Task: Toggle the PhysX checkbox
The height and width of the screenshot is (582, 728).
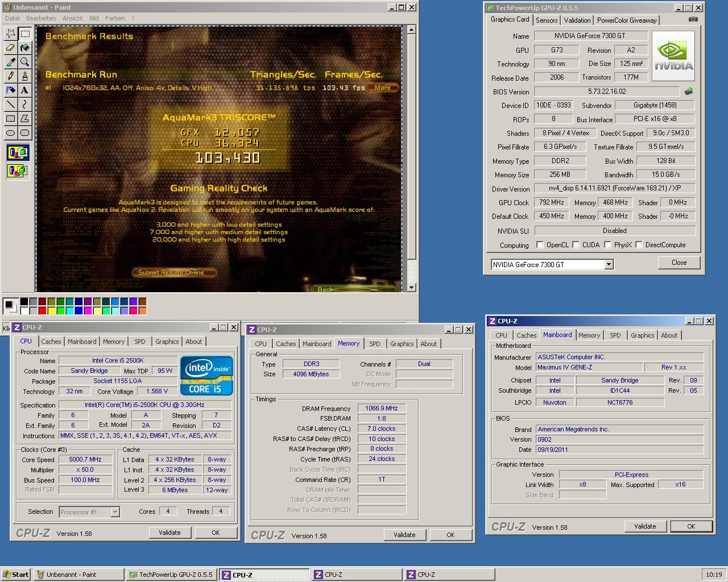Action: click(x=607, y=245)
